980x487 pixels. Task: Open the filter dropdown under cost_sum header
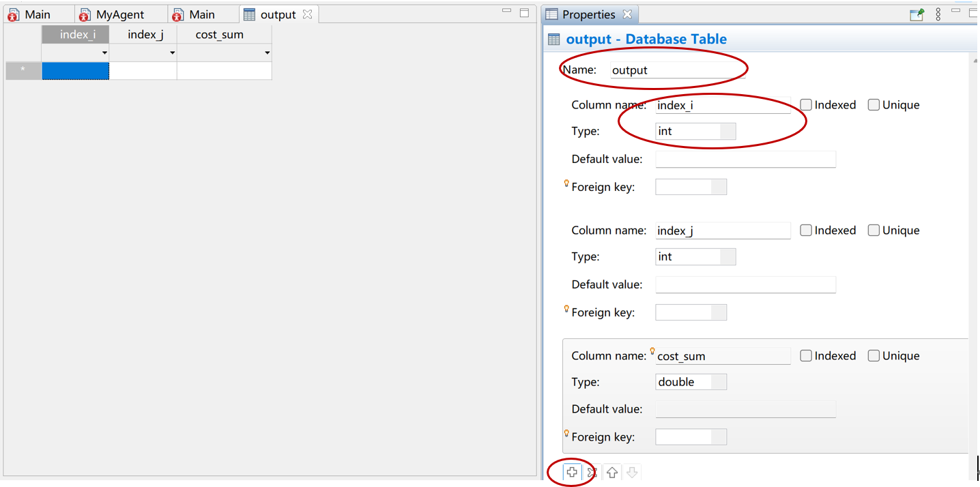point(267,53)
